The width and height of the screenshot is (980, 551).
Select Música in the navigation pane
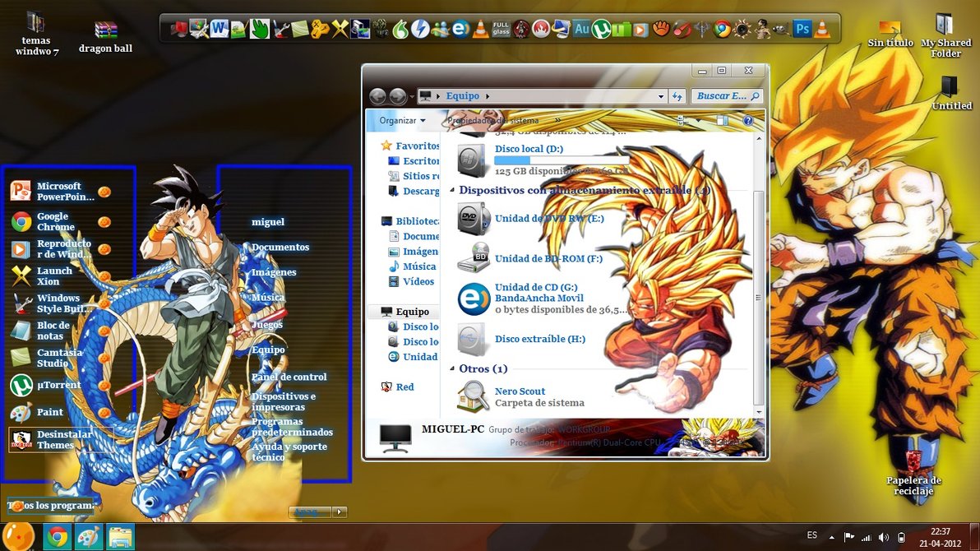tap(413, 266)
